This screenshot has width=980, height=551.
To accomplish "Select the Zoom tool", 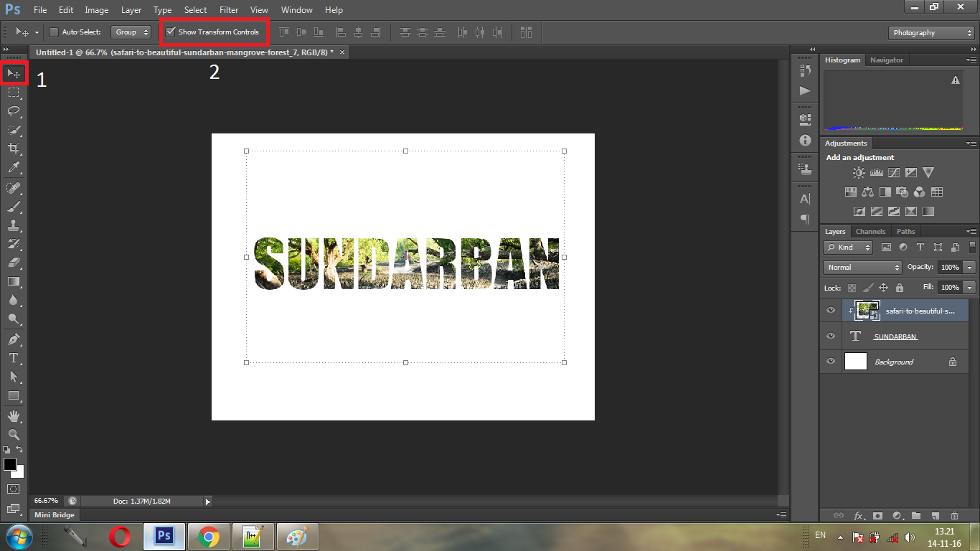I will (14, 434).
